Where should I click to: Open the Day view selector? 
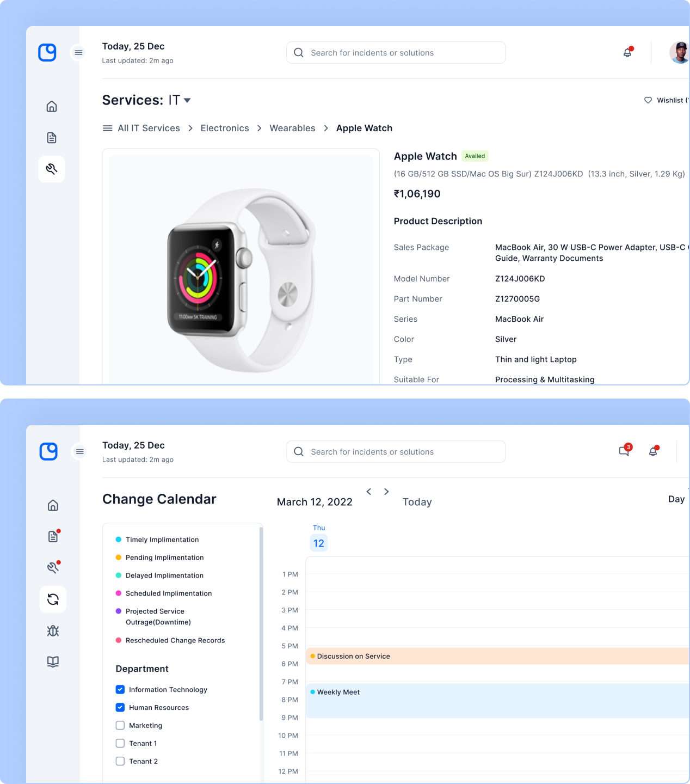click(x=676, y=499)
